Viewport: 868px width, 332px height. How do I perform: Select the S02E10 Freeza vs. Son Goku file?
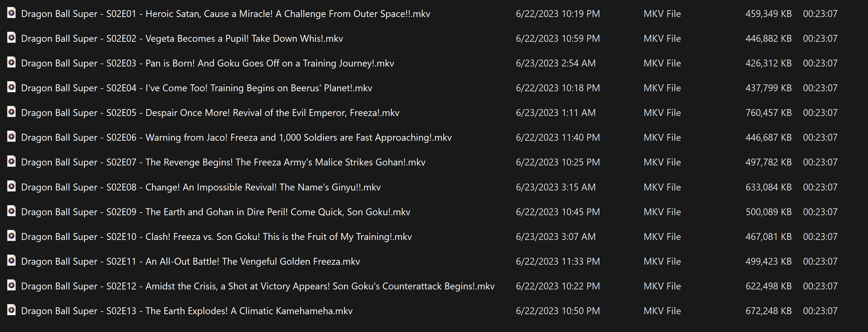[216, 236]
